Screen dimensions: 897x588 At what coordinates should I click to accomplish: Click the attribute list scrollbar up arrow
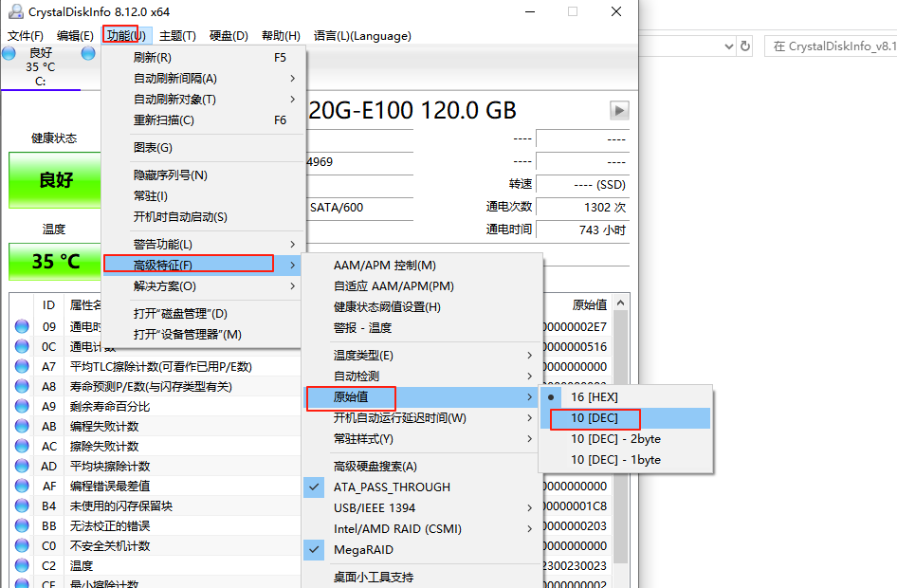(621, 303)
